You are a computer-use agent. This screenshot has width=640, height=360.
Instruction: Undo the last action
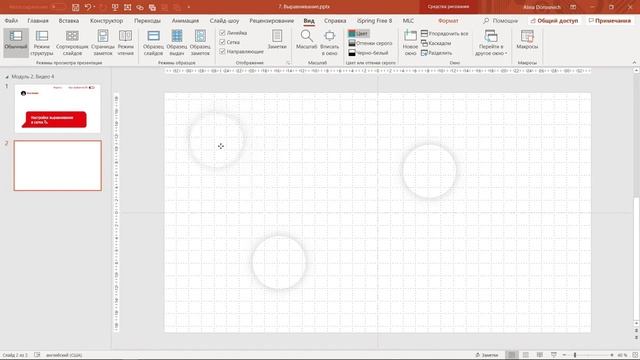(88, 7)
